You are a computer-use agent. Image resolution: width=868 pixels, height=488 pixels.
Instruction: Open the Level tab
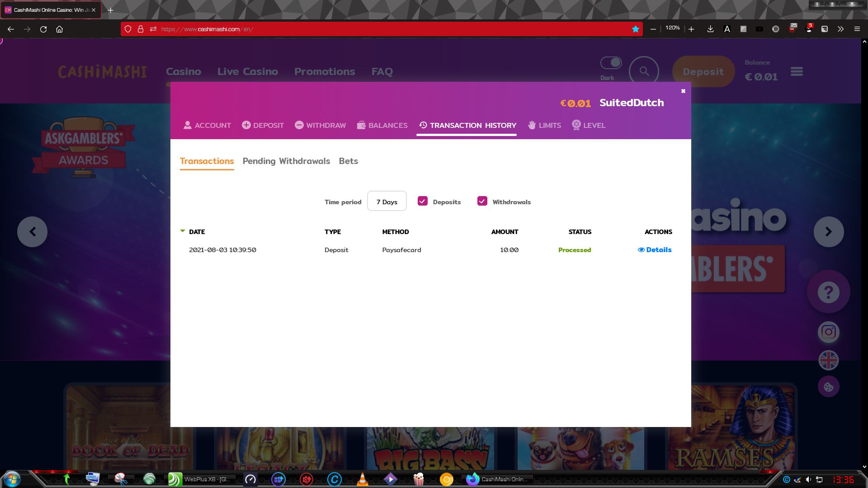[589, 125]
